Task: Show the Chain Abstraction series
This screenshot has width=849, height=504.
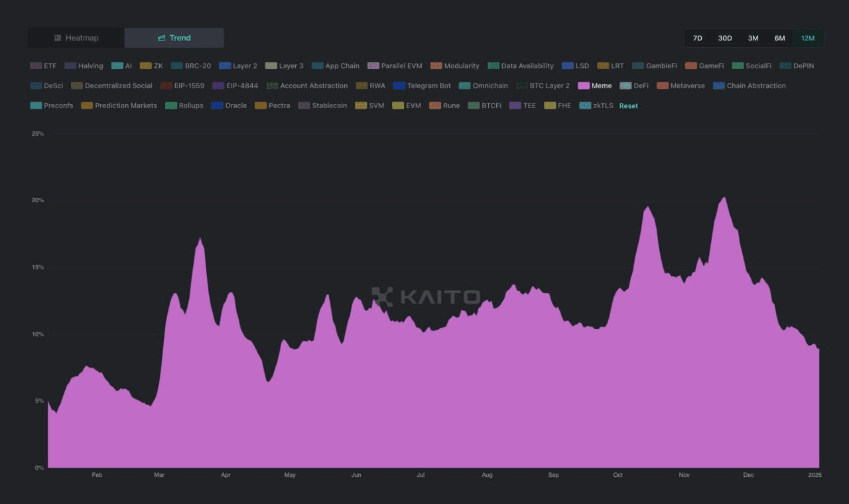Action: 750,86
